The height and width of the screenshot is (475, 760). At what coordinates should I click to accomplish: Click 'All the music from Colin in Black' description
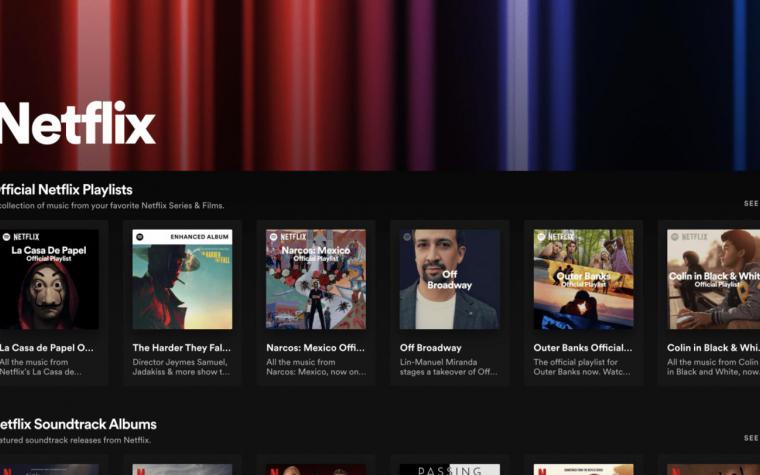click(x=713, y=367)
